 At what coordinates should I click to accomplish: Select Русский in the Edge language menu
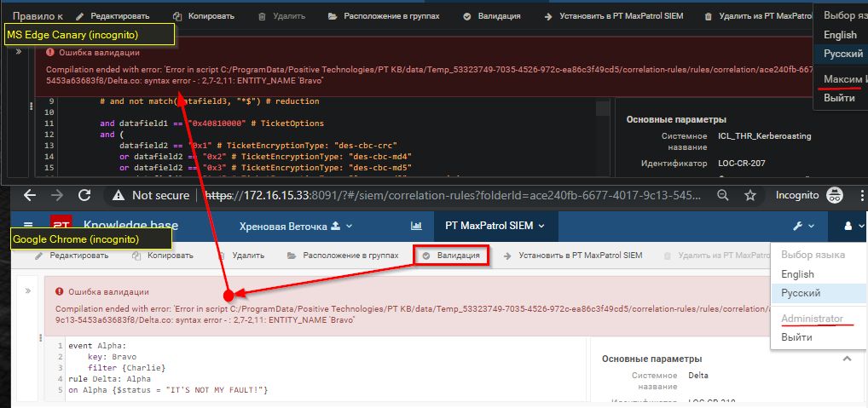click(842, 54)
